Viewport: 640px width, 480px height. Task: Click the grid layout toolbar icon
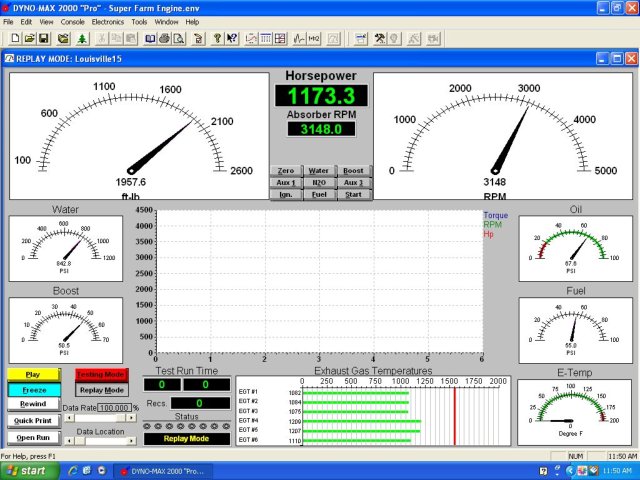pyautogui.click(x=280, y=38)
